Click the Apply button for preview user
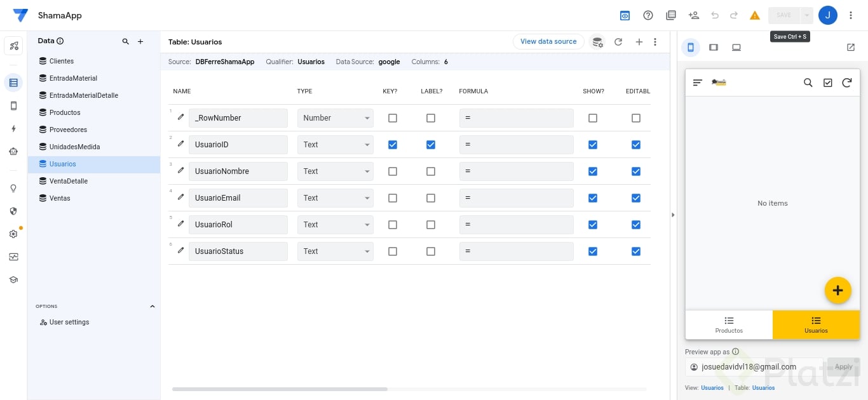 (843, 366)
